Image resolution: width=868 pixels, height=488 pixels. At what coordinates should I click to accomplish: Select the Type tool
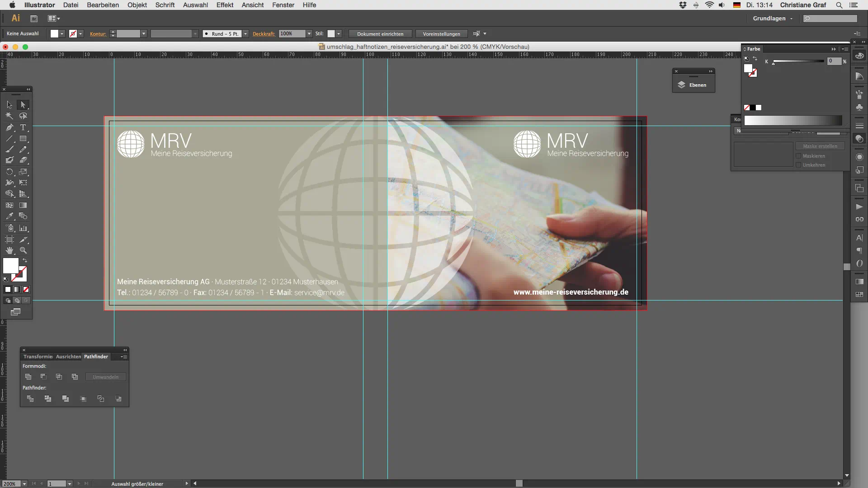23,127
